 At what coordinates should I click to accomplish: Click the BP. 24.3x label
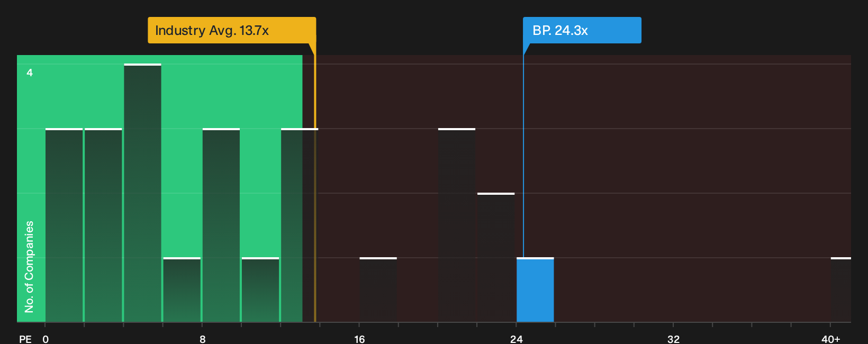582,30
